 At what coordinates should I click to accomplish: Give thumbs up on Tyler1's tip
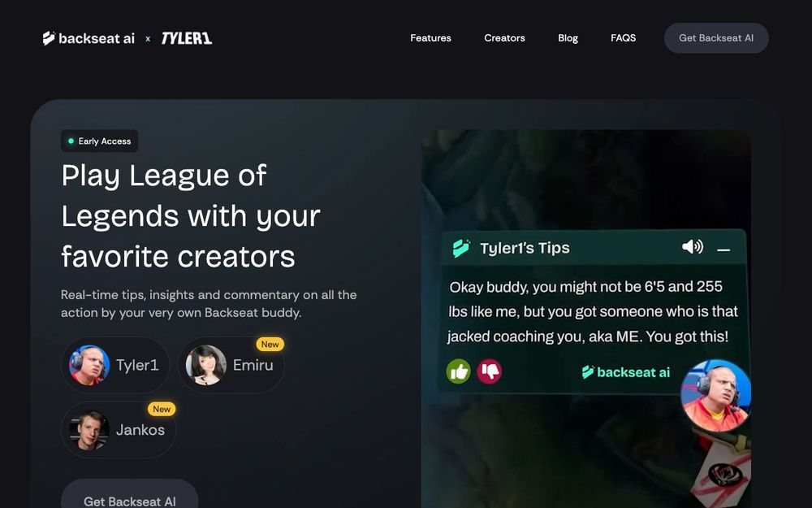(458, 371)
